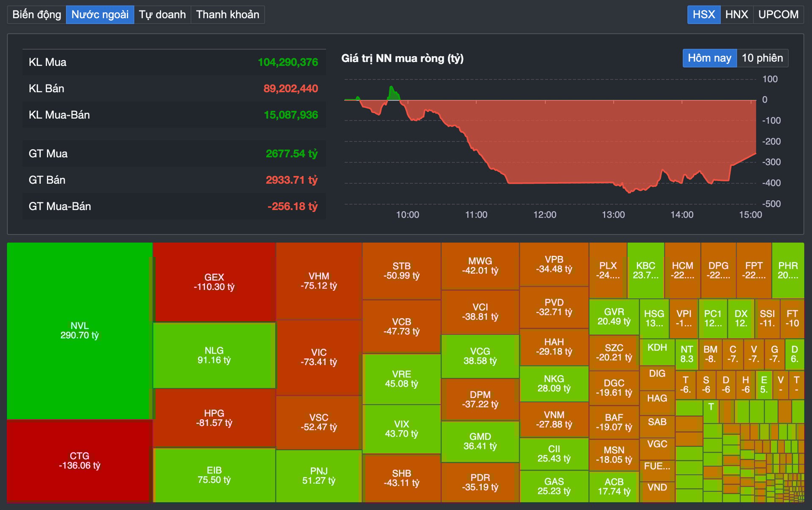Click the VNM -27.88 tỷ tile
Viewport: 812px width, 510px height.
[554, 420]
